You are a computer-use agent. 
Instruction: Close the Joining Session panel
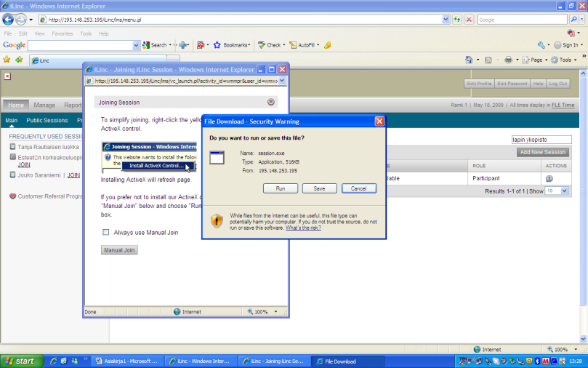click(271, 102)
